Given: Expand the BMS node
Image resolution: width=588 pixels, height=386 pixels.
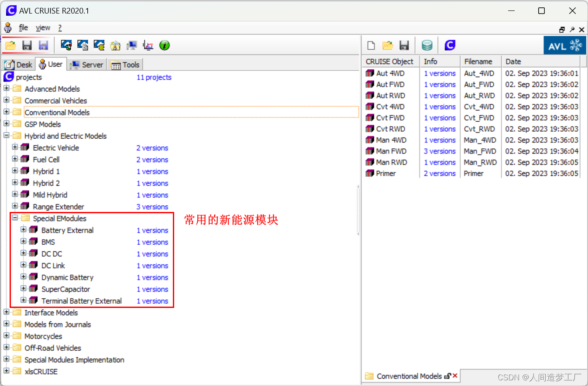Looking at the screenshot, I should pyautogui.click(x=24, y=242).
